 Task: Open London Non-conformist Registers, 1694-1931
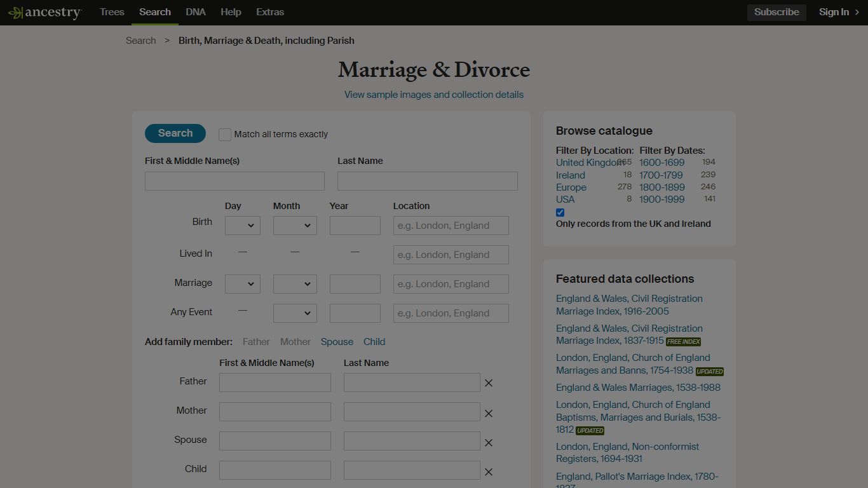click(x=628, y=452)
